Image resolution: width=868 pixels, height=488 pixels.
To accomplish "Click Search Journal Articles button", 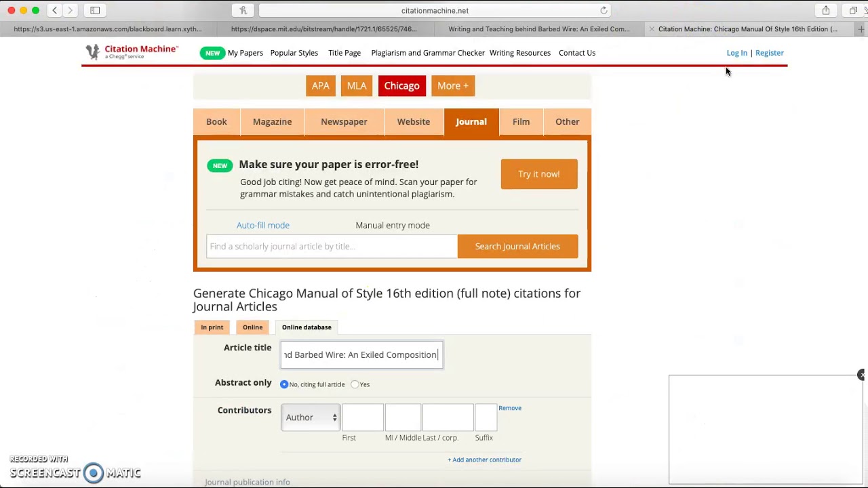I will tap(517, 247).
